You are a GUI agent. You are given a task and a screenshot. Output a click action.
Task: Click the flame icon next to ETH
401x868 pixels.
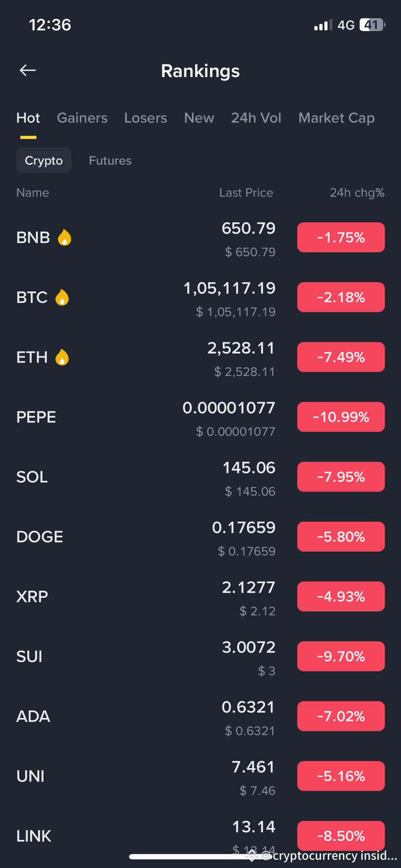pos(62,357)
